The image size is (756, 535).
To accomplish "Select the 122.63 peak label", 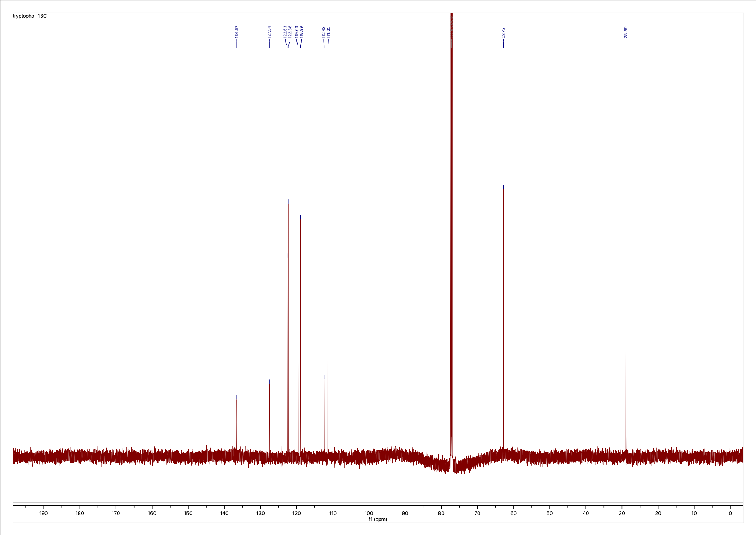I will (x=285, y=32).
